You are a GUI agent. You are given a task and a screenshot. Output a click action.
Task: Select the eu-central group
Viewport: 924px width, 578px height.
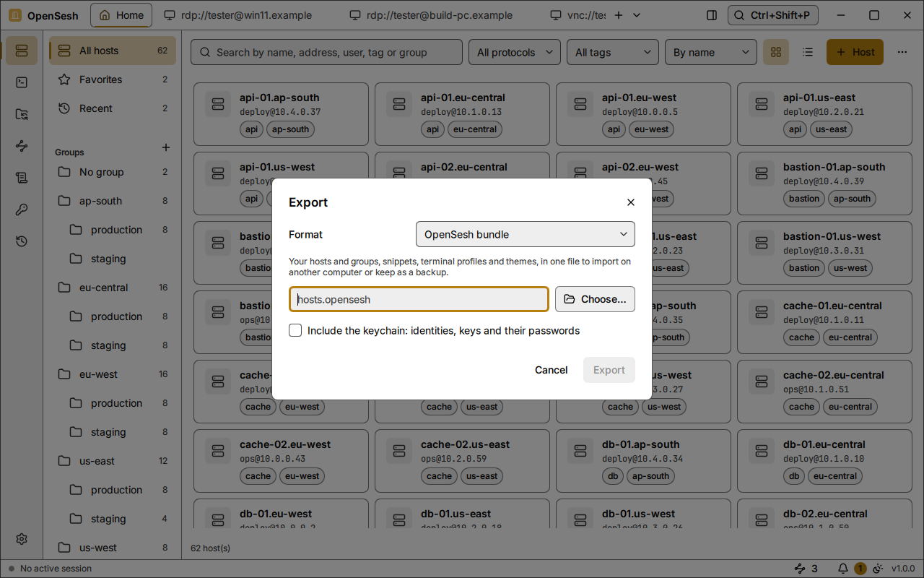(113, 288)
